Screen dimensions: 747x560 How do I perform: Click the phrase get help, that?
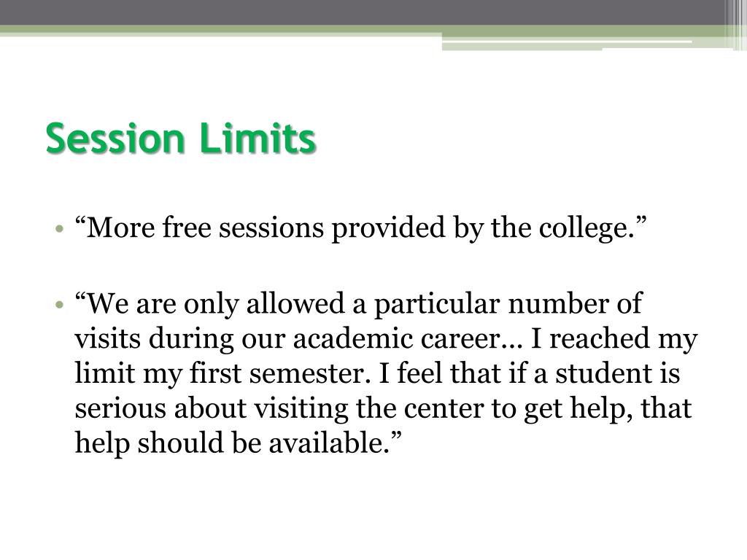coord(608,410)
